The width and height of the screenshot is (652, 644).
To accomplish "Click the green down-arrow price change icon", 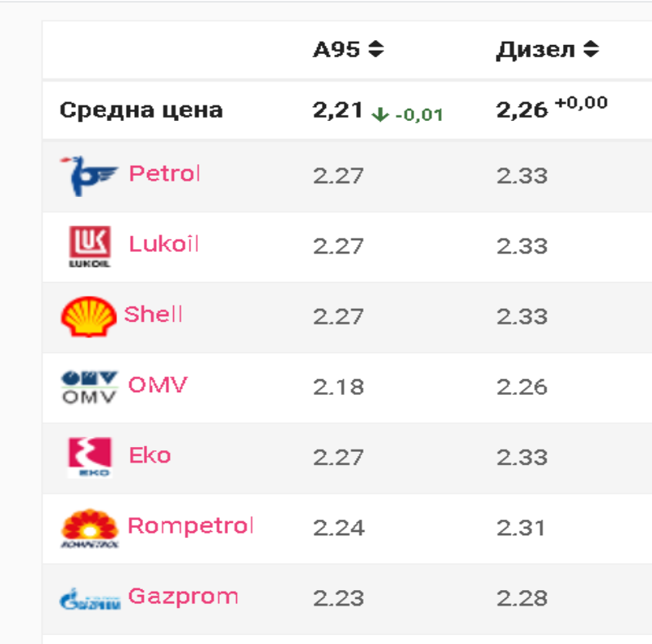I will (x=380, y=114).
